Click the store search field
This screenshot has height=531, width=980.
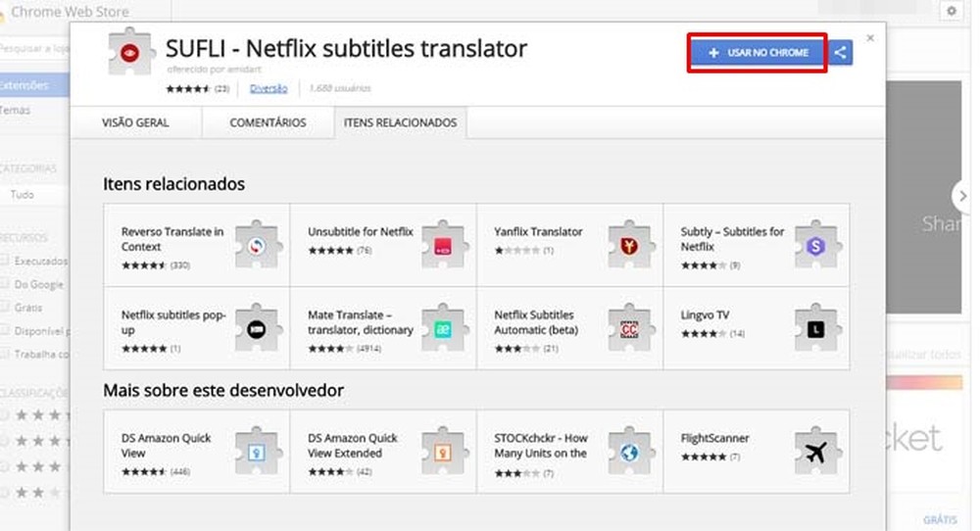pyautogui.click(x=33, y=48)
